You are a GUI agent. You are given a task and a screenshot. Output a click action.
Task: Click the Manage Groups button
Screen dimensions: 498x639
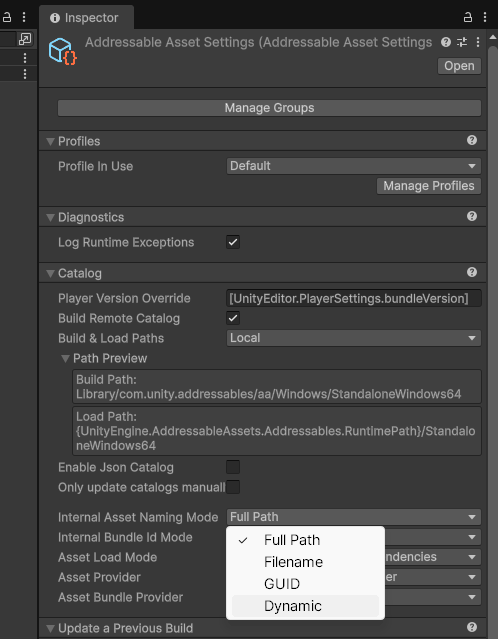point(269,108)
